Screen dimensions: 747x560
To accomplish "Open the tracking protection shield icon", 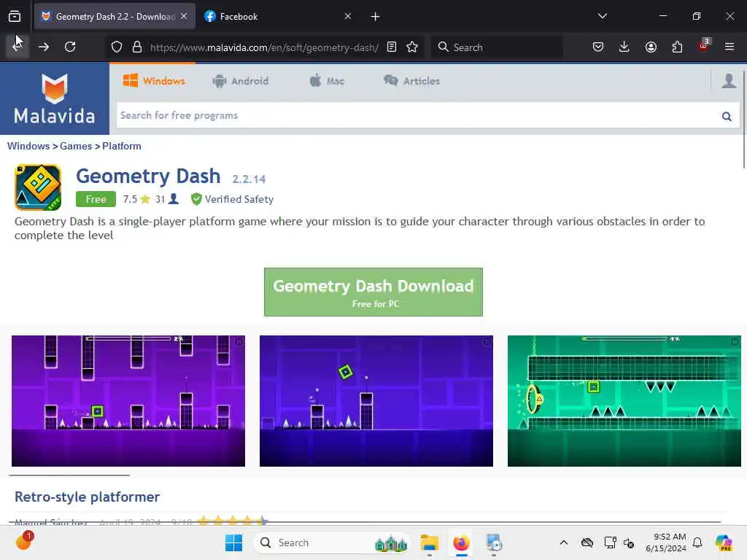I will (117, 47).
